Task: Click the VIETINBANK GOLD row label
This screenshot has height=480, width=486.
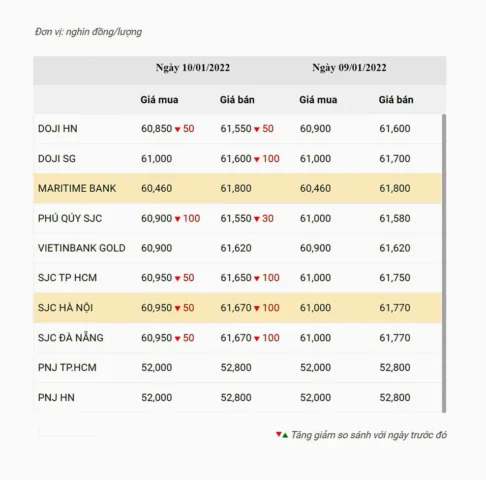Action: tap(82, 248)
